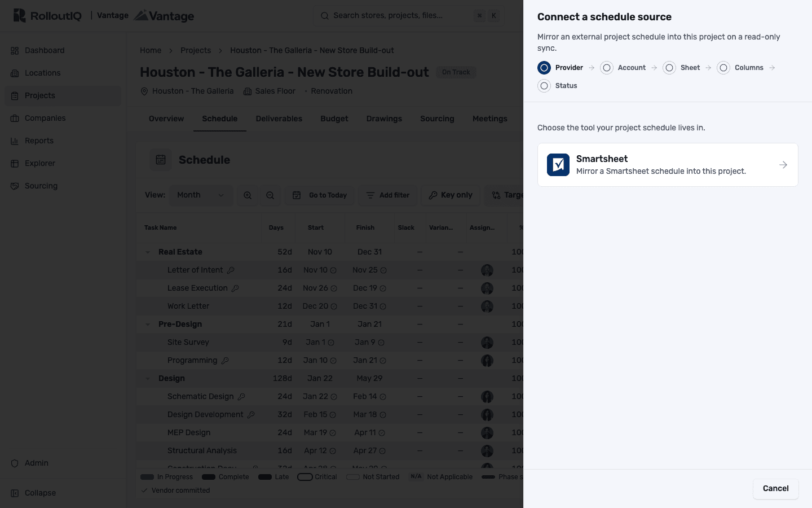
Task: Switch to the Budget tab
Action: coord(334,119)
